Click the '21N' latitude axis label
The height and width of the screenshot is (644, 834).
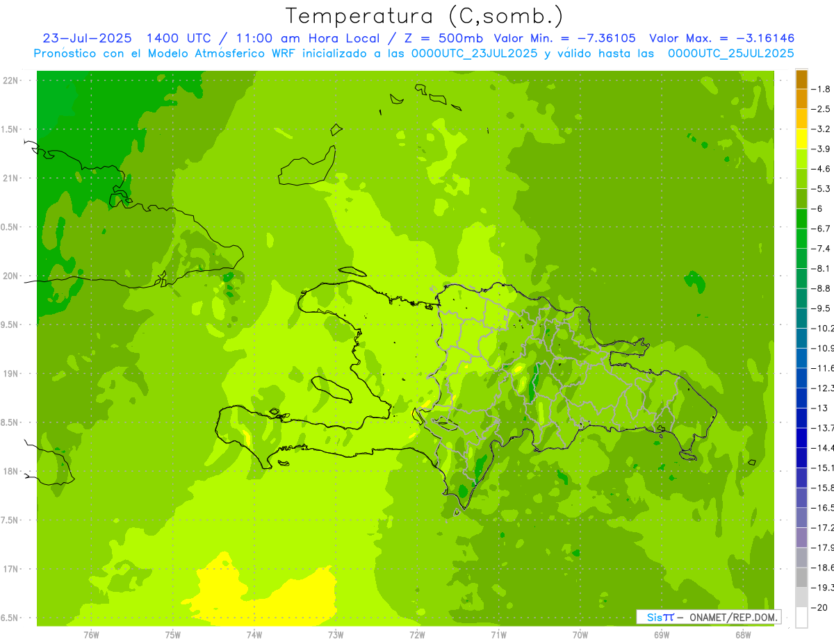tap(11, 178)
